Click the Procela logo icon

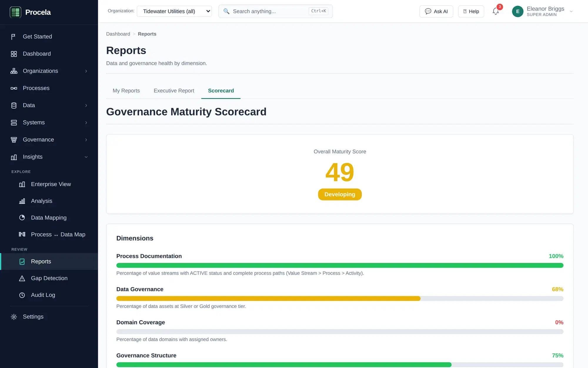click(15, 12)
